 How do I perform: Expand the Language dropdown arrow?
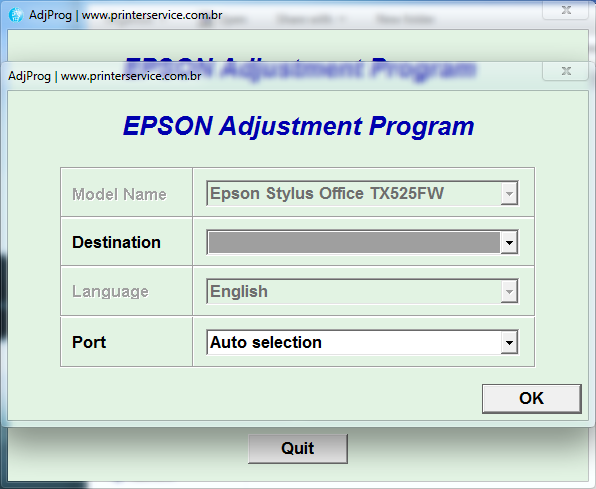509,292
